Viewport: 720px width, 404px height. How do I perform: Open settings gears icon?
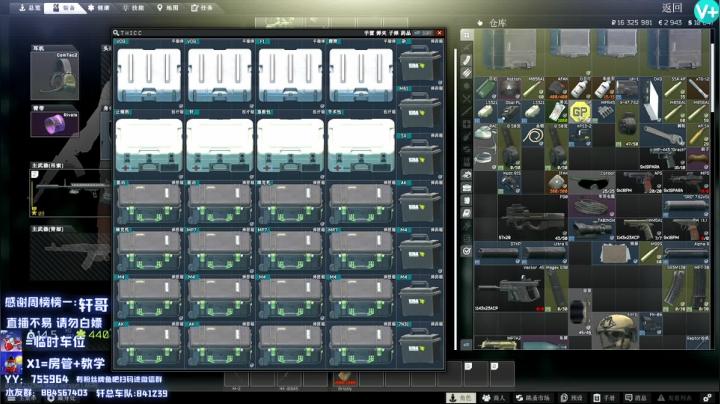pyautogui.click(x=708, y=398)
